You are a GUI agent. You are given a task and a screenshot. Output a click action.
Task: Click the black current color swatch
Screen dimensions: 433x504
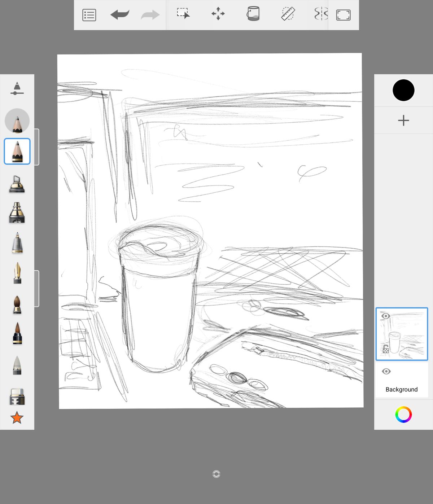pyautogui.click(x=403, y=90)
